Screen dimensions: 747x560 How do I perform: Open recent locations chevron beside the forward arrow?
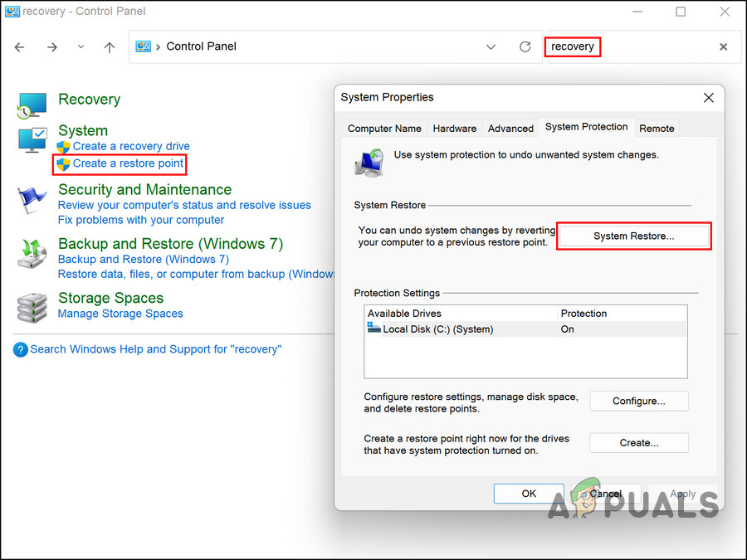(x=81, y=46)
